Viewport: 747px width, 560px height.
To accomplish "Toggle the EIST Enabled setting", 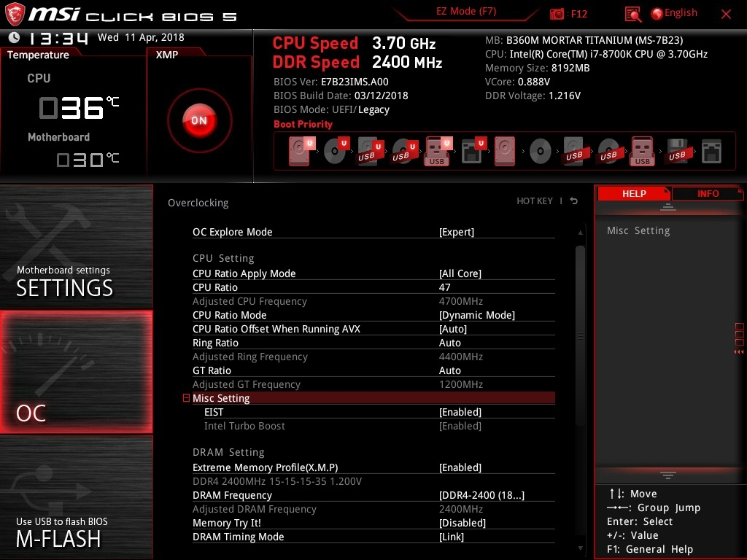I will pyautogui.click(x=460, y=412).
